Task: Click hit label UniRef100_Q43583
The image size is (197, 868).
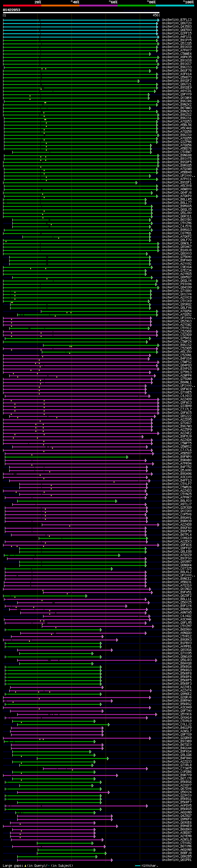Action: tap(177, 26)
